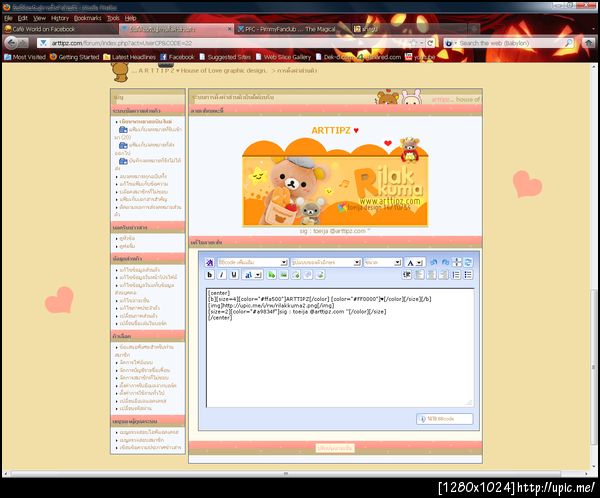Insert a numbered list
The height and width of the screenshot is (498, 600).
coord(456,275)
